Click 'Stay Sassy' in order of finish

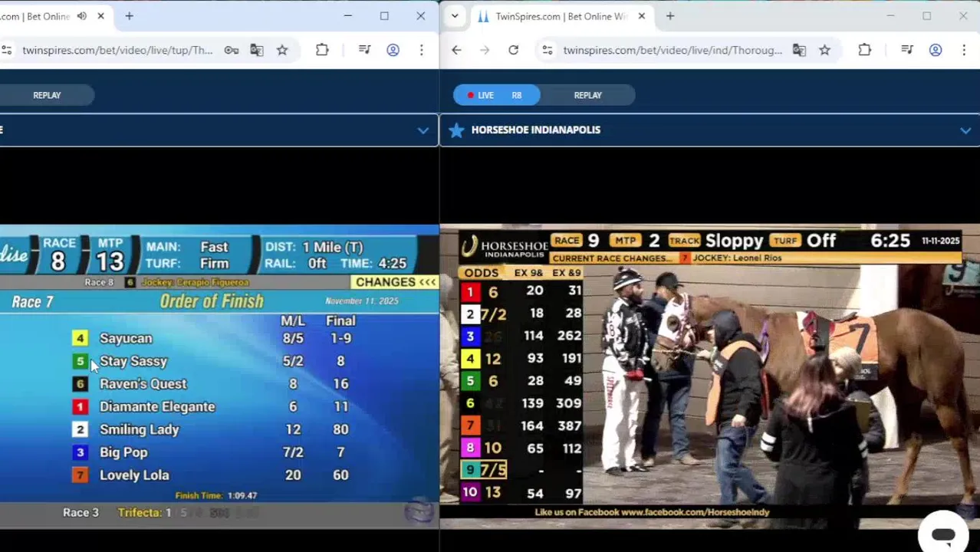click(133, 361)
